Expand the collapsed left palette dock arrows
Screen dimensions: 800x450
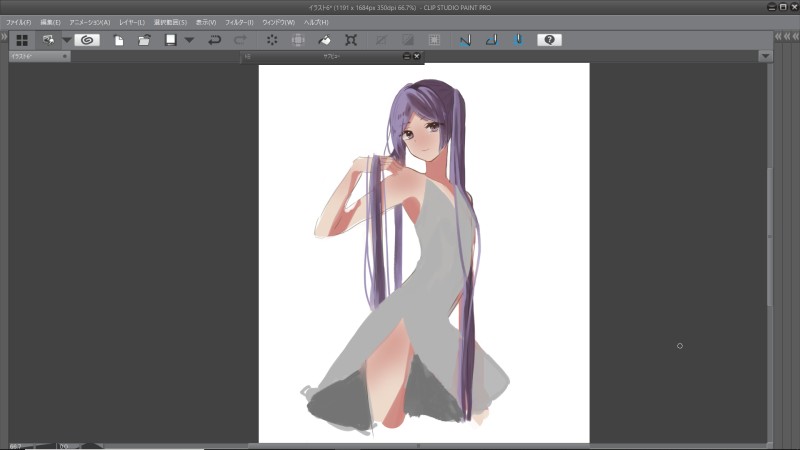(4, 36)
